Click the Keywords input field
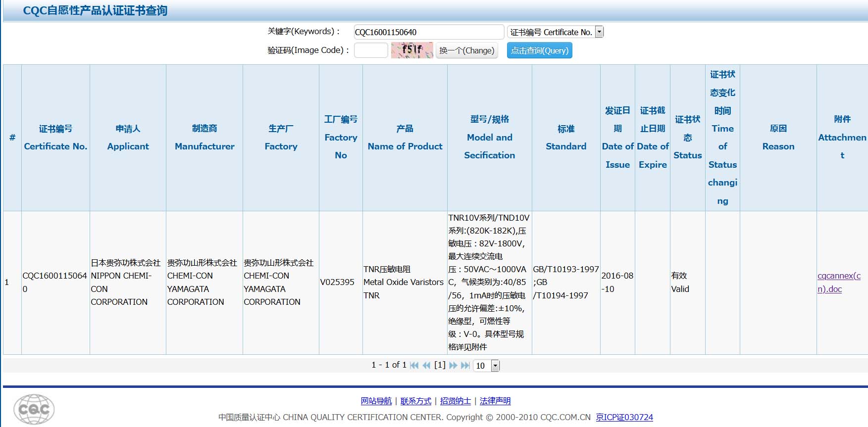Screen dimensions: 868x427 [429, 32]
